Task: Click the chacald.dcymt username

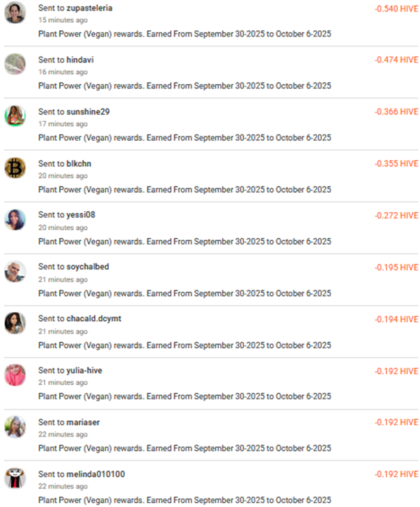Action: pyautogui.click(x=93, y=318)
